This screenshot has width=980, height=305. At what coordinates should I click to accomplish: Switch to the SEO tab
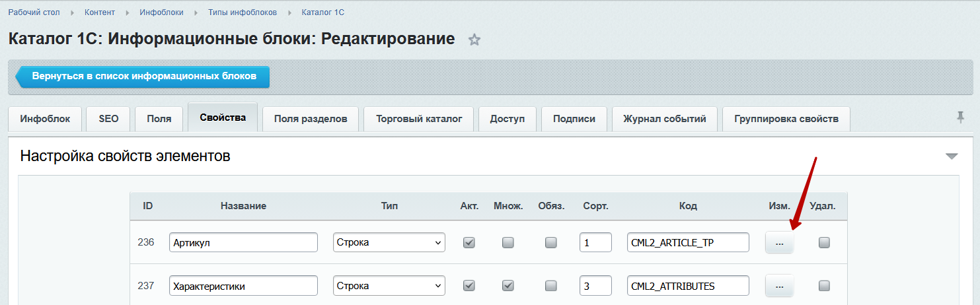pyautogui.click(x=108, y=119)
